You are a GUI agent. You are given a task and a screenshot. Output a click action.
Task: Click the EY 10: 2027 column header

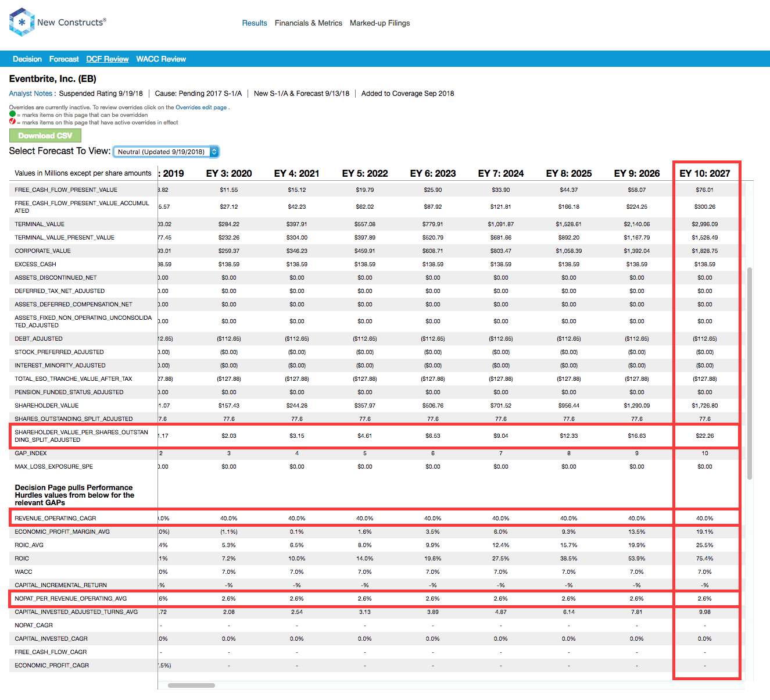click(705, 173)
